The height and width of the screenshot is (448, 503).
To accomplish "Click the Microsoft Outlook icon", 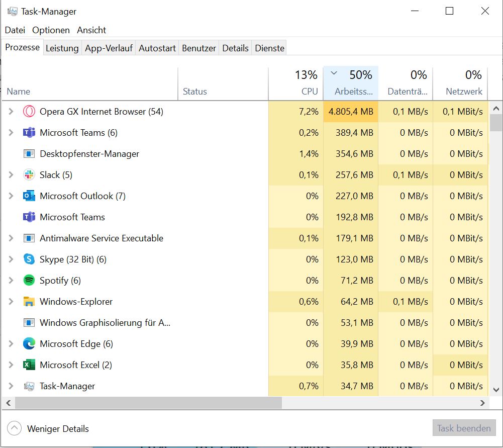I will click(29, 196).
